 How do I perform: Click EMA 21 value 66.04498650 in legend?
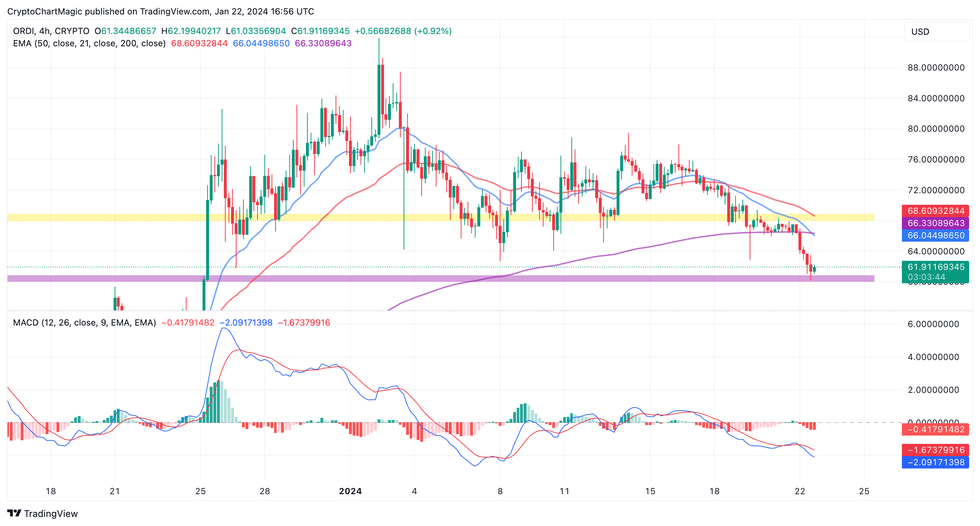pyautogui.click(x=261, y=43)
